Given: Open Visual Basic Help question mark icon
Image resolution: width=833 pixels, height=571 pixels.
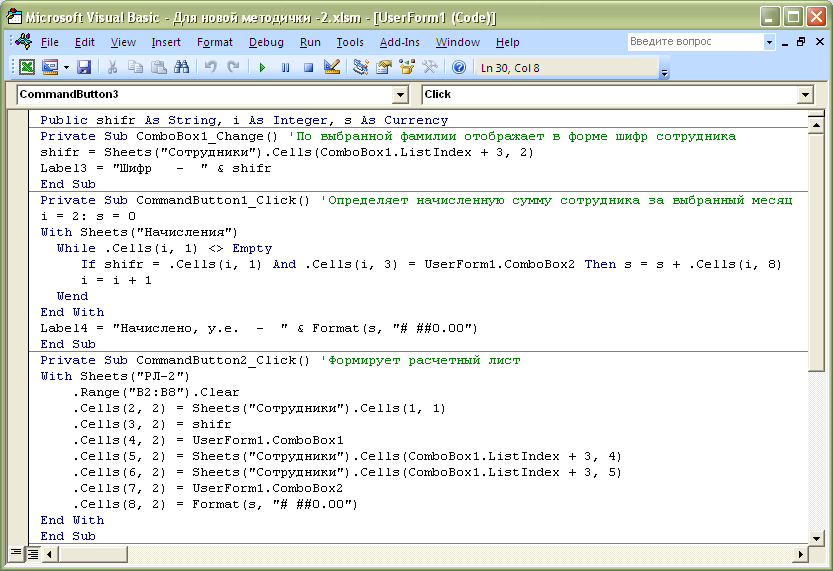Looking at the screenshot, I should pos(459,67).
